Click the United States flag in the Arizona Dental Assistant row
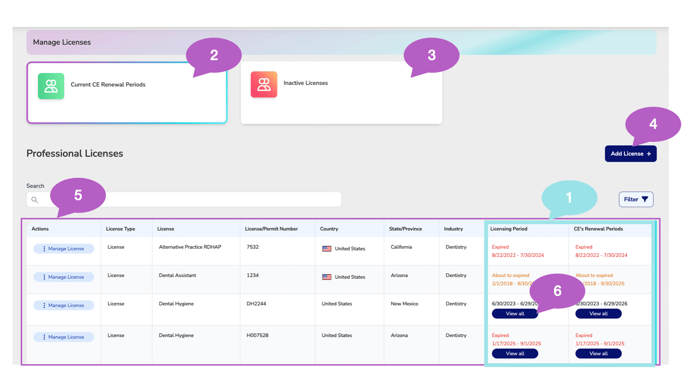Screen dimensions: 688x381 (x=327, y=277)
